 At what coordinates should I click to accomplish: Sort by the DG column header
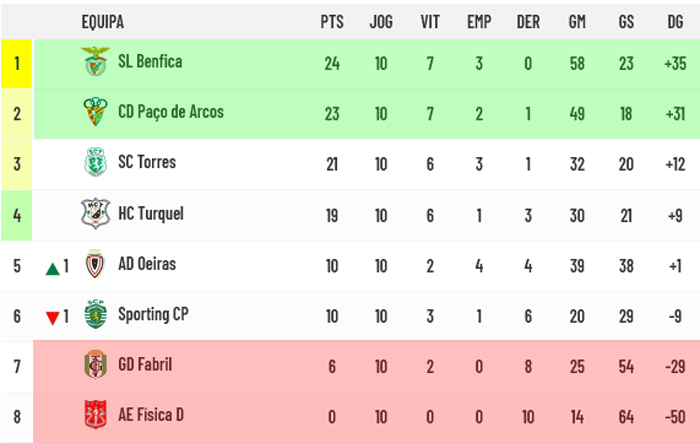click(675, 21)
